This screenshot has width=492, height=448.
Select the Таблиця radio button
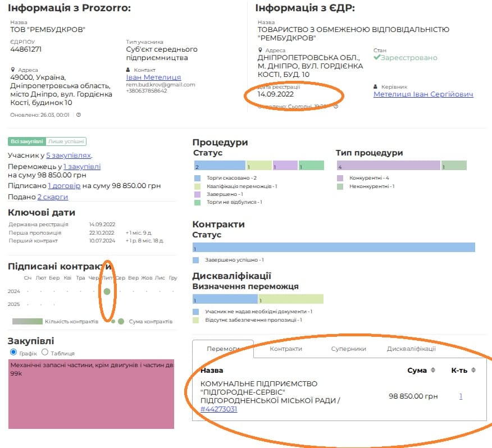45,353
